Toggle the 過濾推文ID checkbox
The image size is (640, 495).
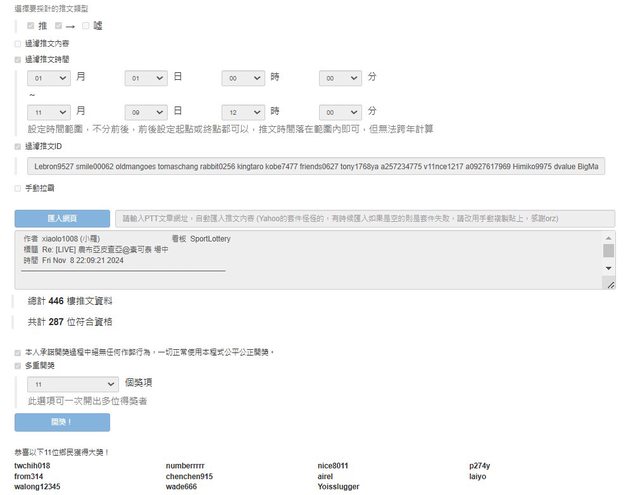17,147
